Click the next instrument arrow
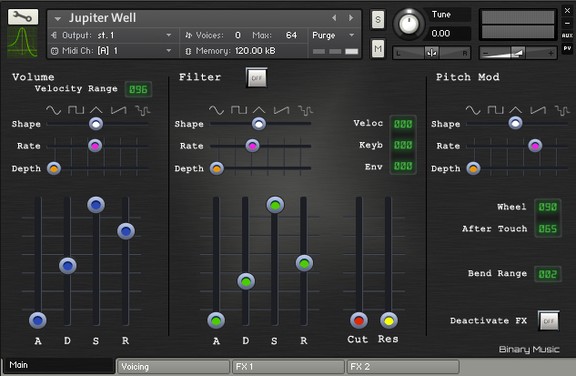 [x=351, y=18]
